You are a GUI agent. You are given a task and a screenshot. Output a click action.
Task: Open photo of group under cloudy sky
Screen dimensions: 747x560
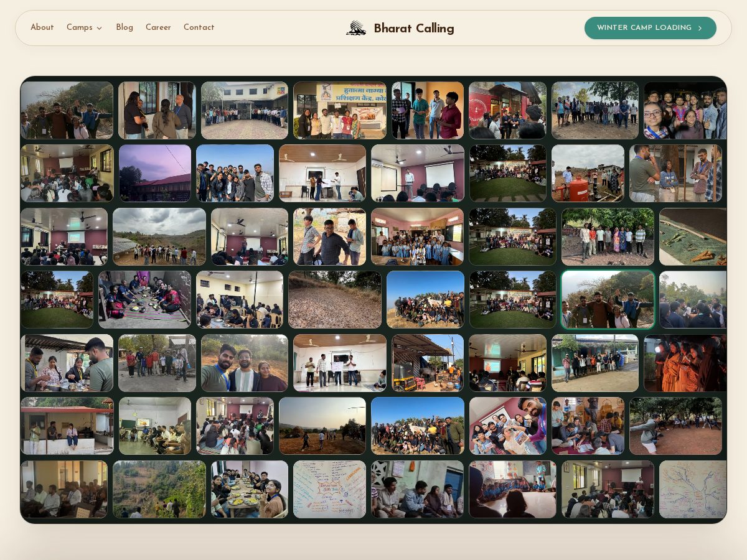tap(159, 236)
